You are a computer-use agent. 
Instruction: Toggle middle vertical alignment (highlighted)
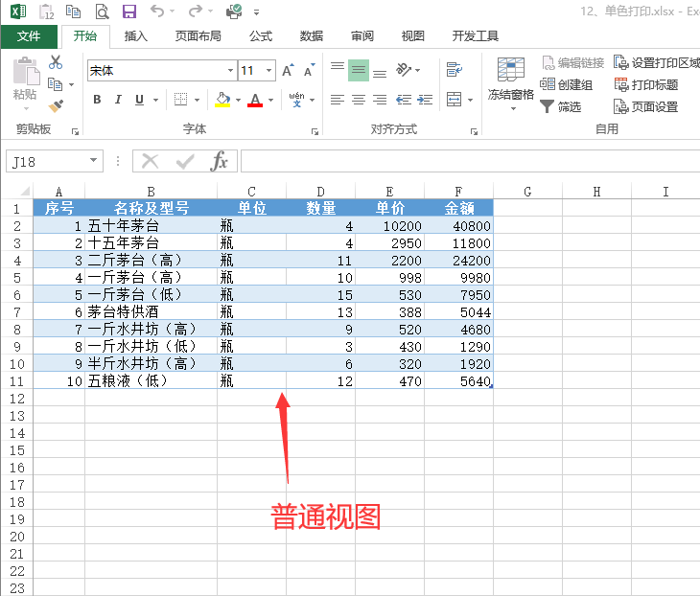click(x=359, y=70)
